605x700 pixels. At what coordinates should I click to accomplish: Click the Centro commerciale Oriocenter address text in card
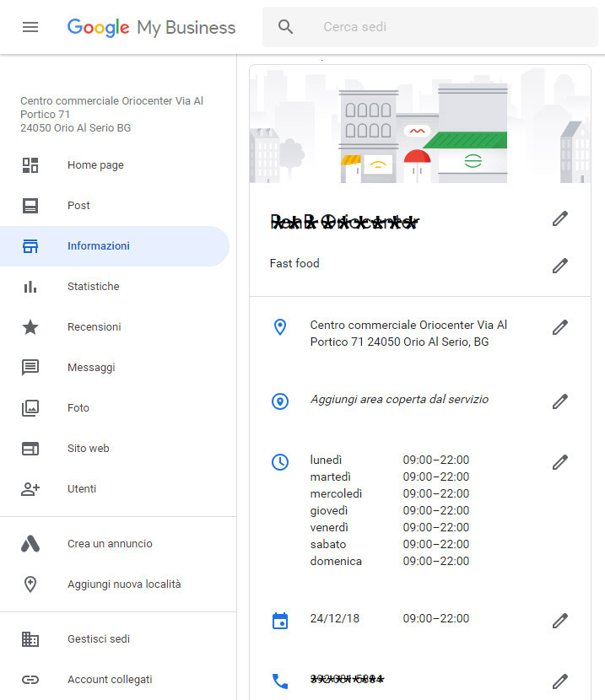(x=408, y=333)
